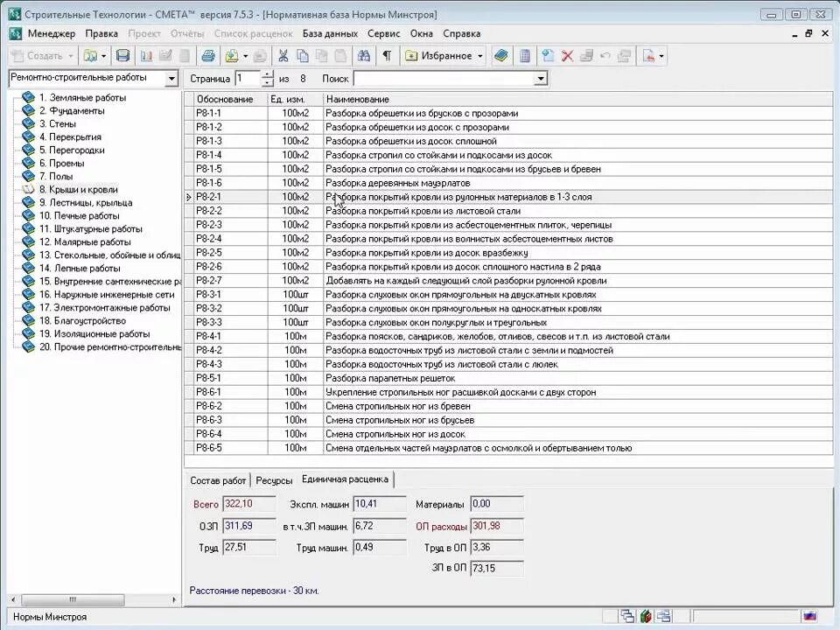This screenshot has height=630, width=840.
Task: Select 17. Электромонтажные работы tree item
Action: coord(104,308)
